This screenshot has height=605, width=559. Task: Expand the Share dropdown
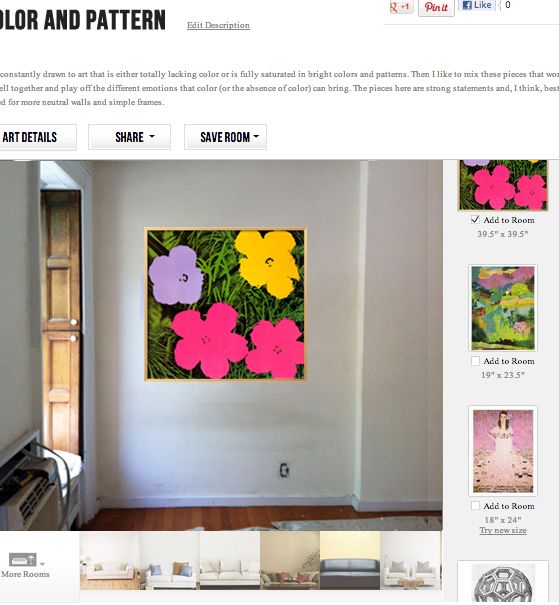129,137
